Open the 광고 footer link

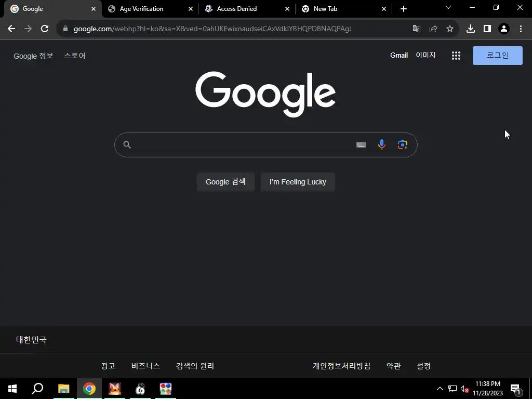point(108,366)
